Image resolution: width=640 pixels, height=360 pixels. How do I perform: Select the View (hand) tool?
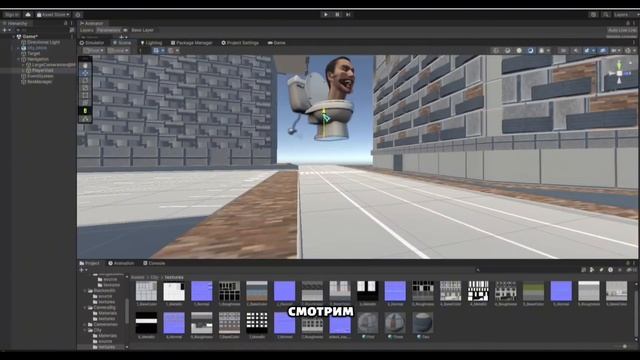[x=85, y=65]
